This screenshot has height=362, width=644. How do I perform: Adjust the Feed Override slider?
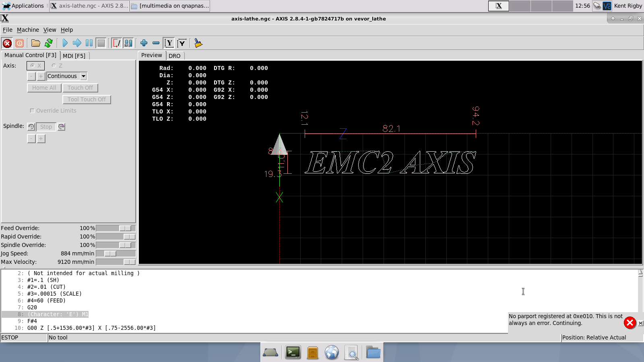tap(116, 228)
